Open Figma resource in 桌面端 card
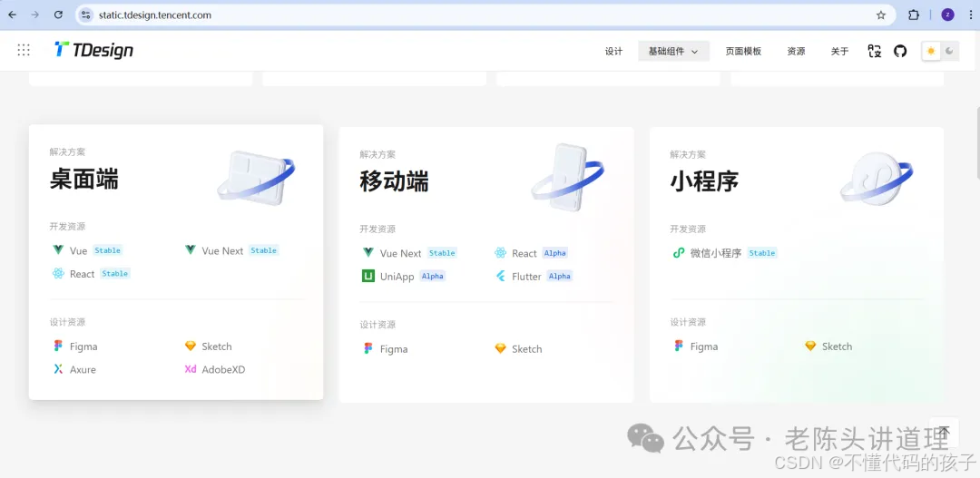 83,346
